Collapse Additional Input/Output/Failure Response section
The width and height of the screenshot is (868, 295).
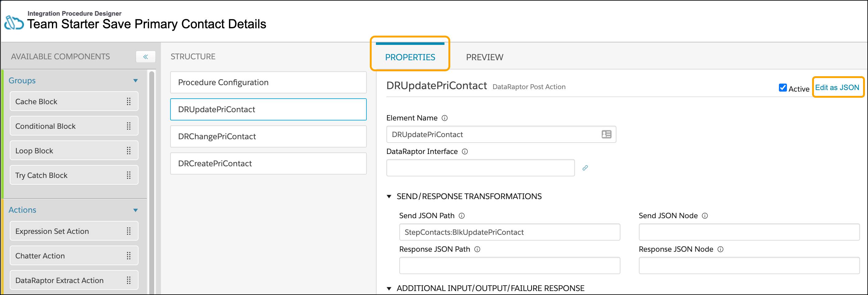(389, 289)
